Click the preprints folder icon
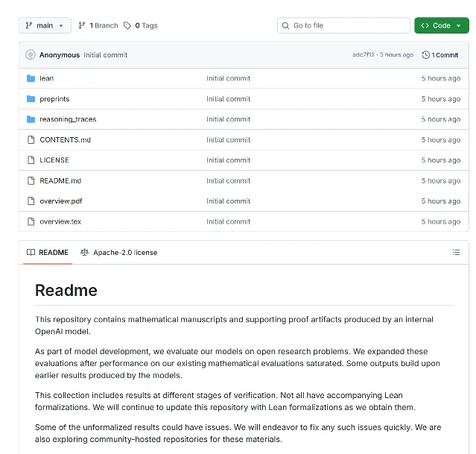 coord(31,98)
